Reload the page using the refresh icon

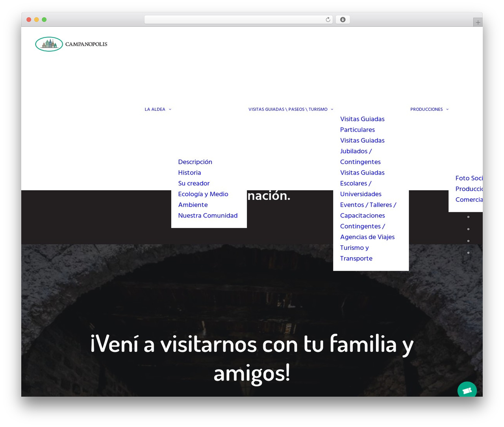point(328,20)
